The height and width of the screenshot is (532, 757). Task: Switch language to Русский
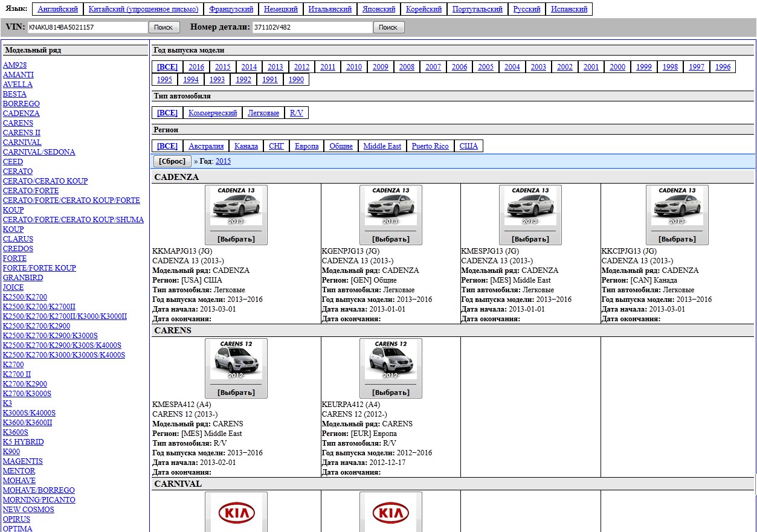tap(527, 9)
